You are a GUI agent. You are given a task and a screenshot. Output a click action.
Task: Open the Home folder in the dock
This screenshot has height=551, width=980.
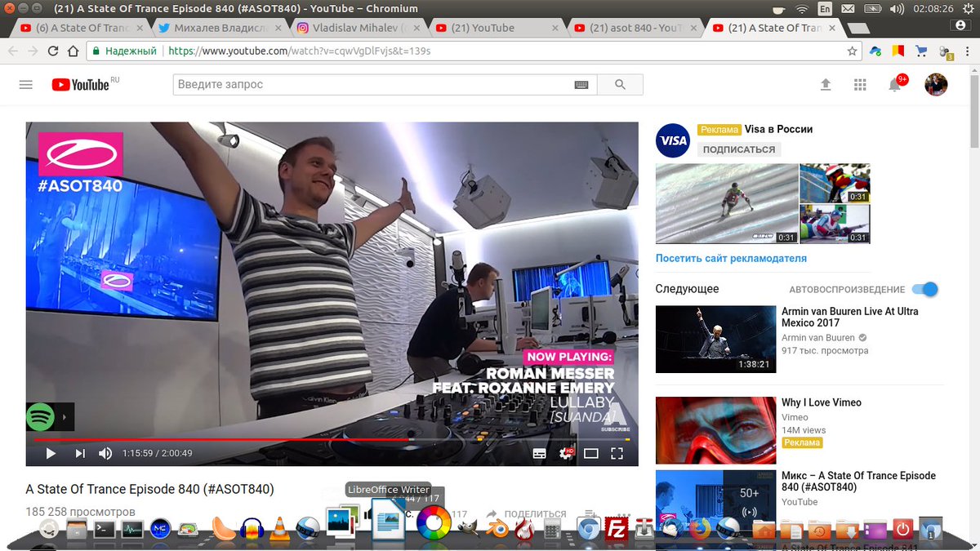point(764,528)
